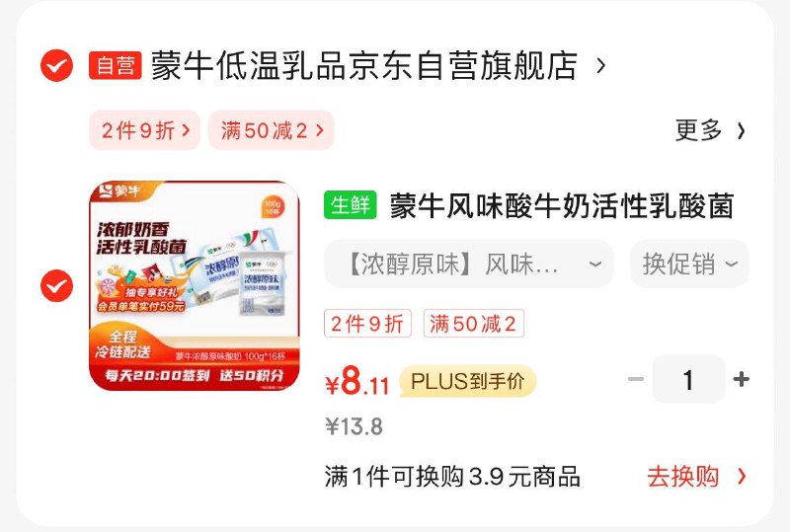790x532 pixels.
Task: Open the 满50减2 store coupon chip
Action: [x=272, y=130]
